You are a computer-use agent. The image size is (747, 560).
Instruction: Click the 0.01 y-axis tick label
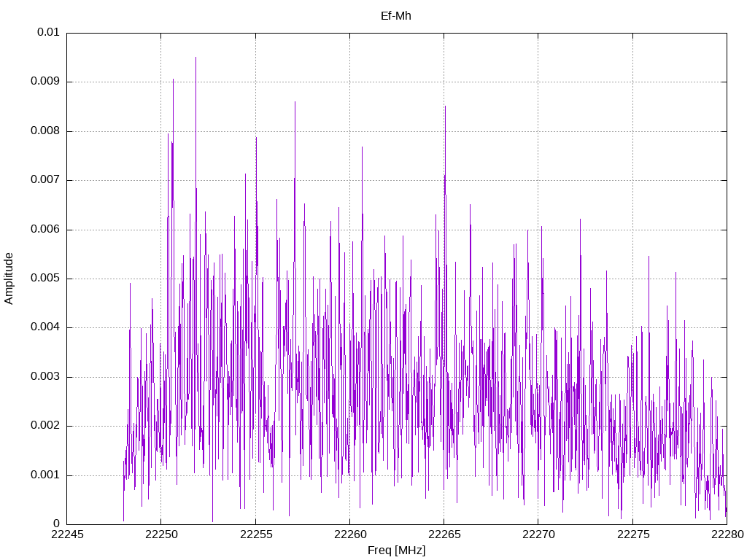tap(48, 32)
